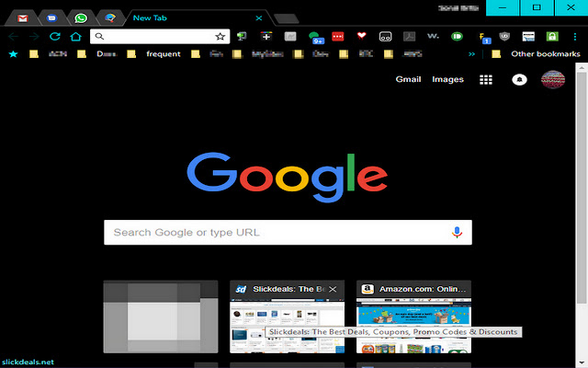Open the Google account avatar
The width and height of the screenshot is (588, 368).
(553, 80)
